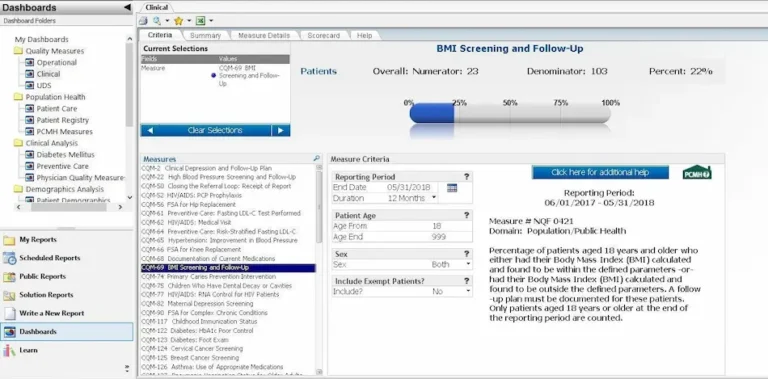Click the magnifier zoom icon in toolbar
The width and height of the screenshot is (768, 379).
coord(157,21)
